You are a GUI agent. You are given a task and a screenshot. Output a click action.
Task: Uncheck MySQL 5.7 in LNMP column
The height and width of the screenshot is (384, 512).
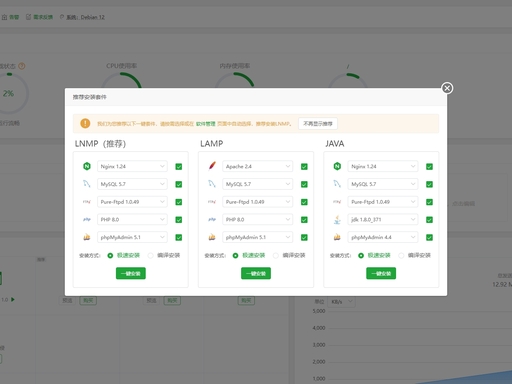click(x=179, y=184)
